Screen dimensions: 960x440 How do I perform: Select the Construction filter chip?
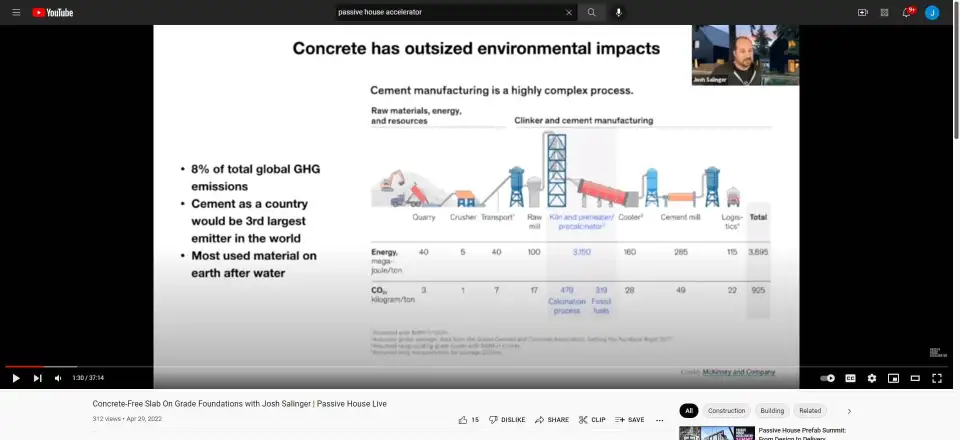point(726,411)
